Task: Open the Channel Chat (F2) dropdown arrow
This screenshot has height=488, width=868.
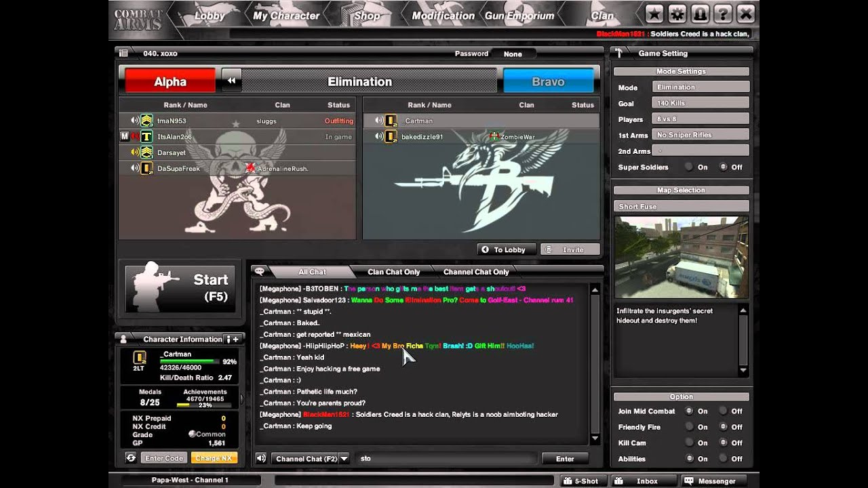Action: coord(344,458)
